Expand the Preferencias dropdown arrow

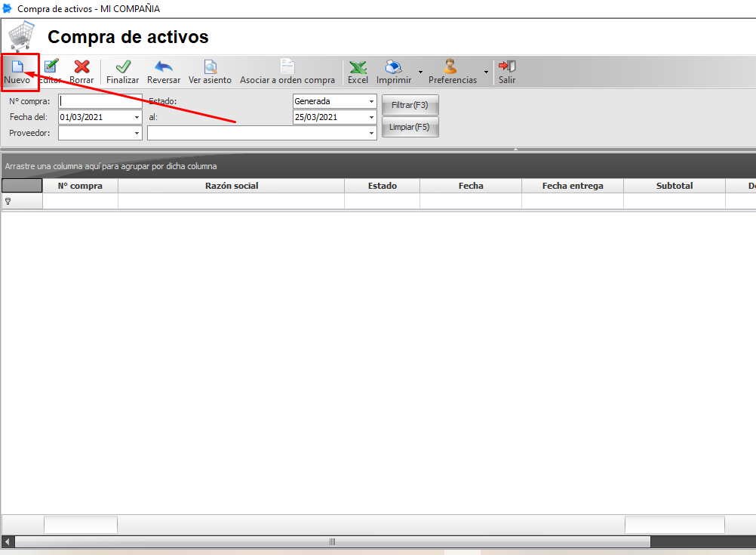(485, 72)
